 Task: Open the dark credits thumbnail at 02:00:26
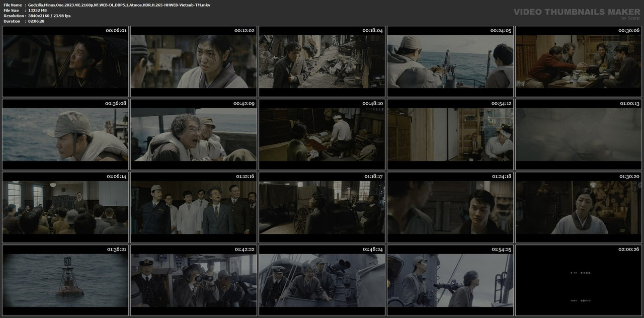(579, 280)
